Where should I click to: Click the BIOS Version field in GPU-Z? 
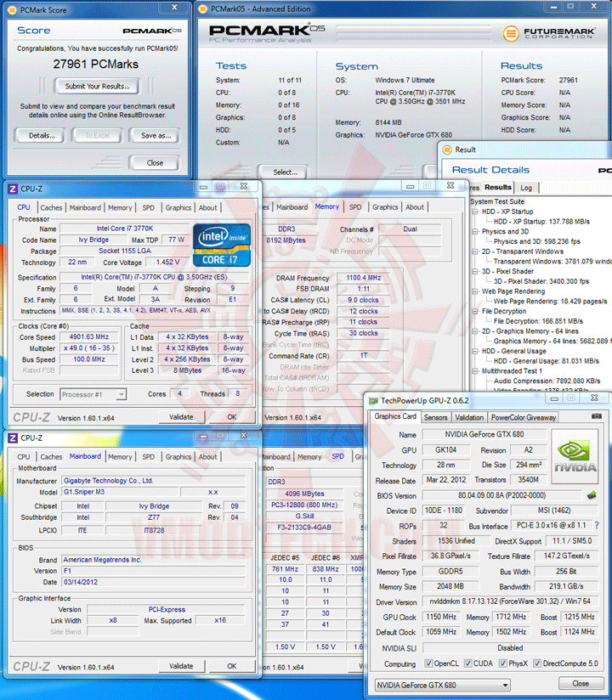click(x=501, y=495)
